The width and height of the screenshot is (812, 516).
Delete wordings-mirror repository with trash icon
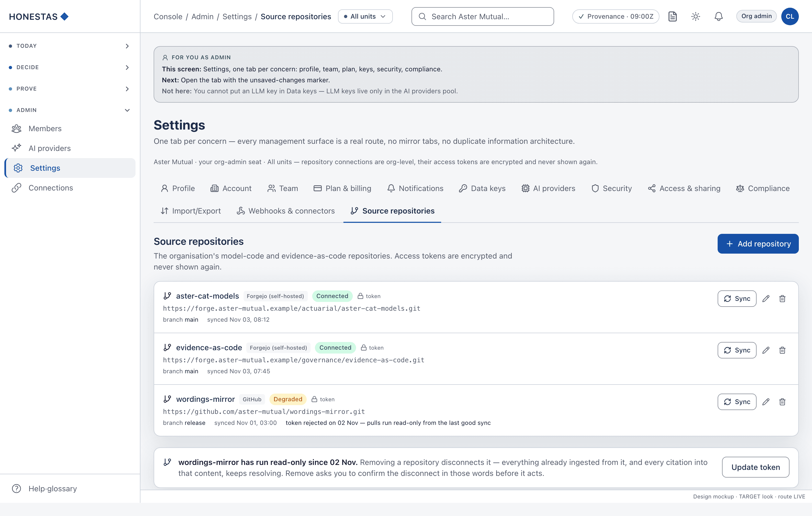(782, 402)
